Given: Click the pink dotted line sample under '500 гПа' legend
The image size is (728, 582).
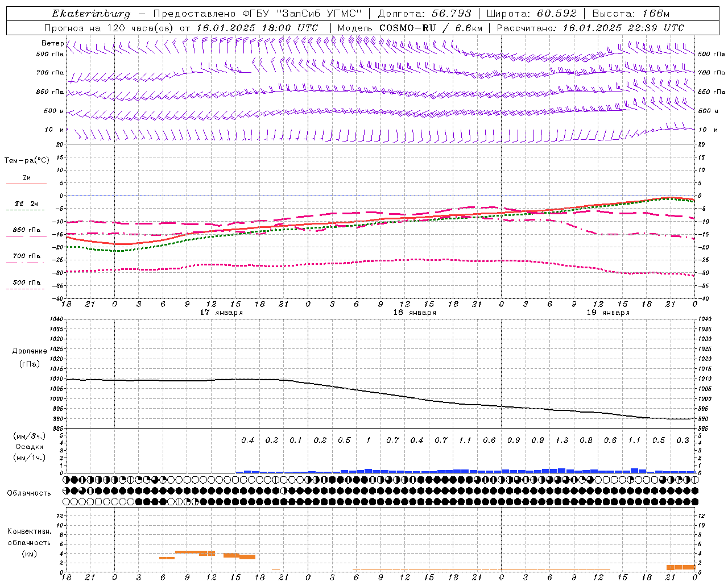Looking at the screenshot, I should pyautogui.click(x=26, y=289).
